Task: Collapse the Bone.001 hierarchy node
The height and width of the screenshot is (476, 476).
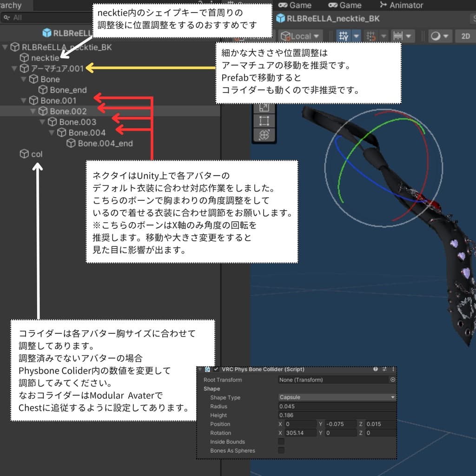Action: [24, 100]
